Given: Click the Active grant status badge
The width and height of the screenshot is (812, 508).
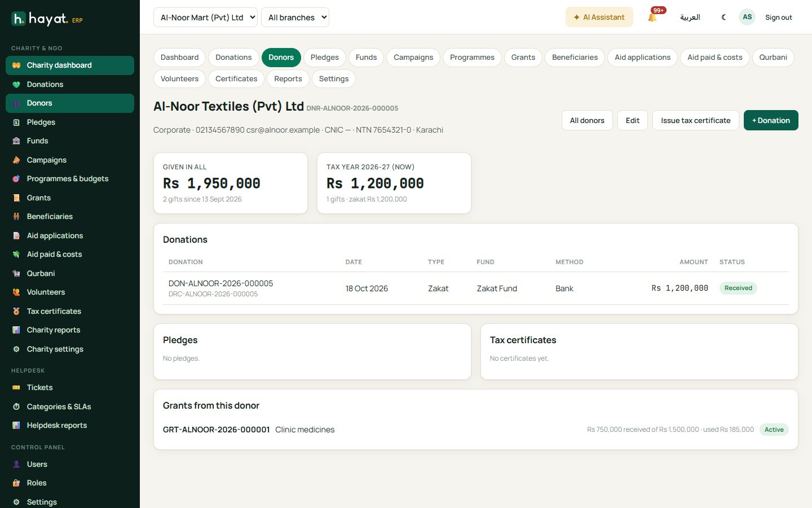Looking at the screenshot, I should pos(774,430).
